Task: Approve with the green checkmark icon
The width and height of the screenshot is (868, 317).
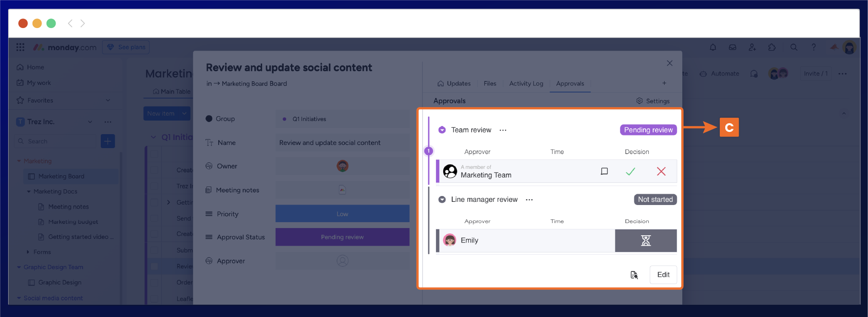Action: coord(630,172)
